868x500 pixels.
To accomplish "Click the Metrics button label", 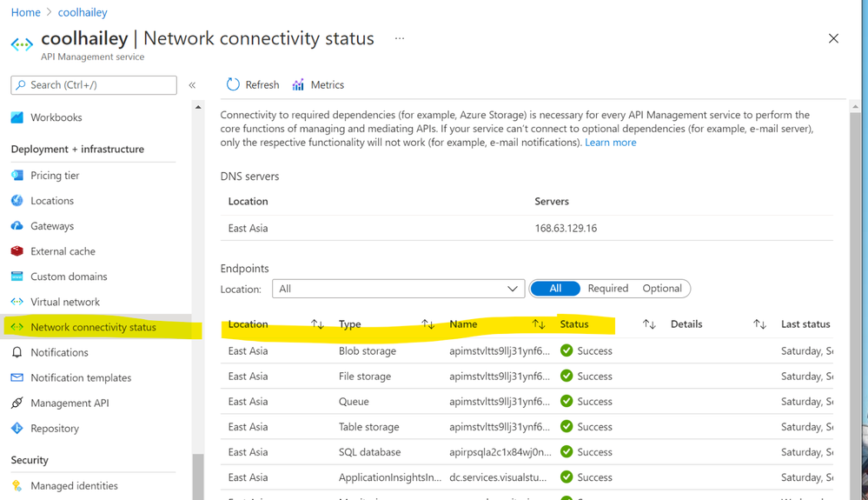I will [x=328, y=84].
